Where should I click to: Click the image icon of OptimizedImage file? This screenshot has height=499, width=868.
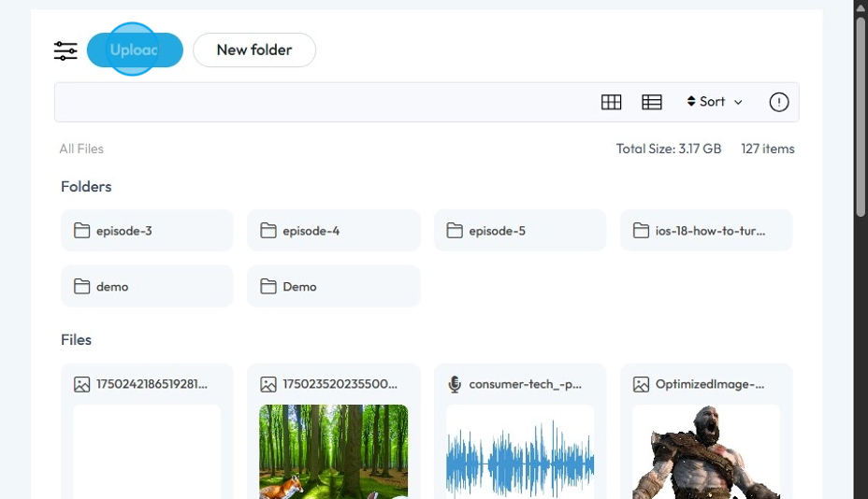click(641, 384)
